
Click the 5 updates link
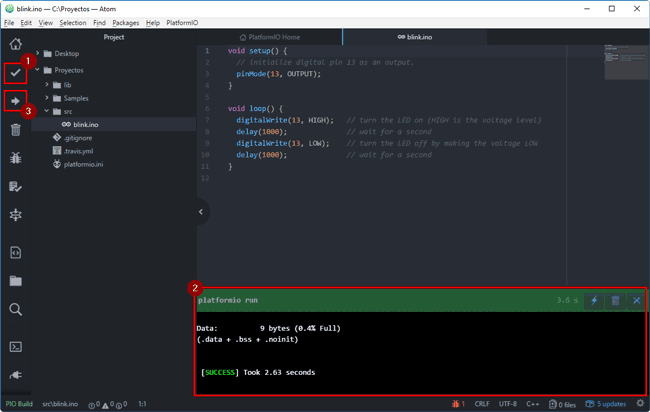[606, 404]
